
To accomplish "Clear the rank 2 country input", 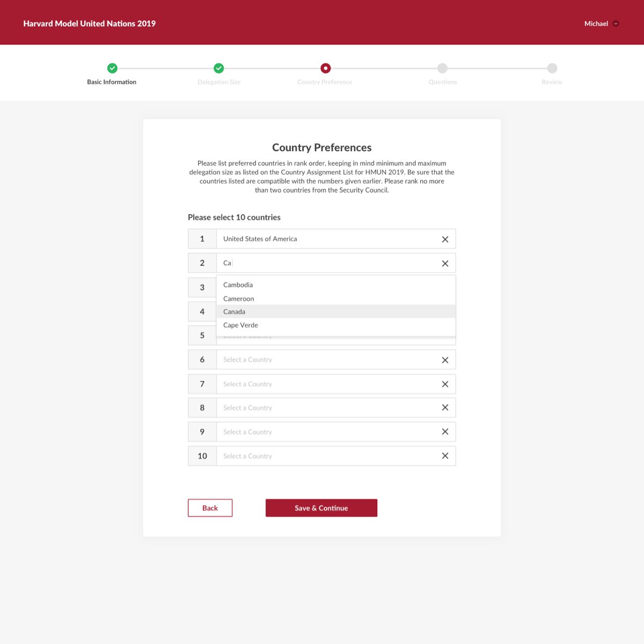I will coord(445,263).
